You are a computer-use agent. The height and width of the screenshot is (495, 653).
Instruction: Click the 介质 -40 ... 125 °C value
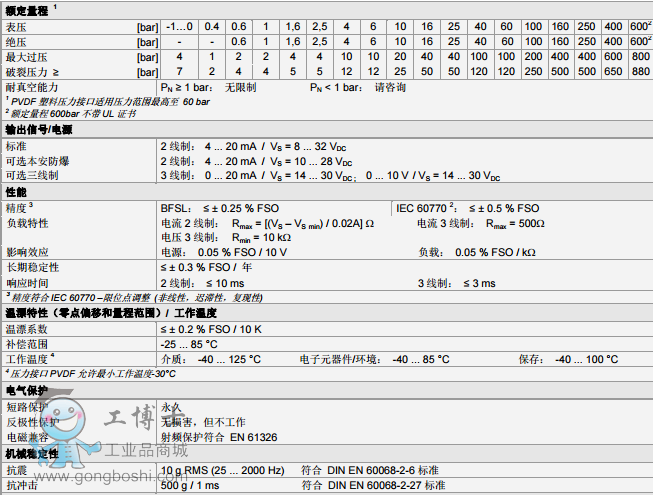(211, 359)
